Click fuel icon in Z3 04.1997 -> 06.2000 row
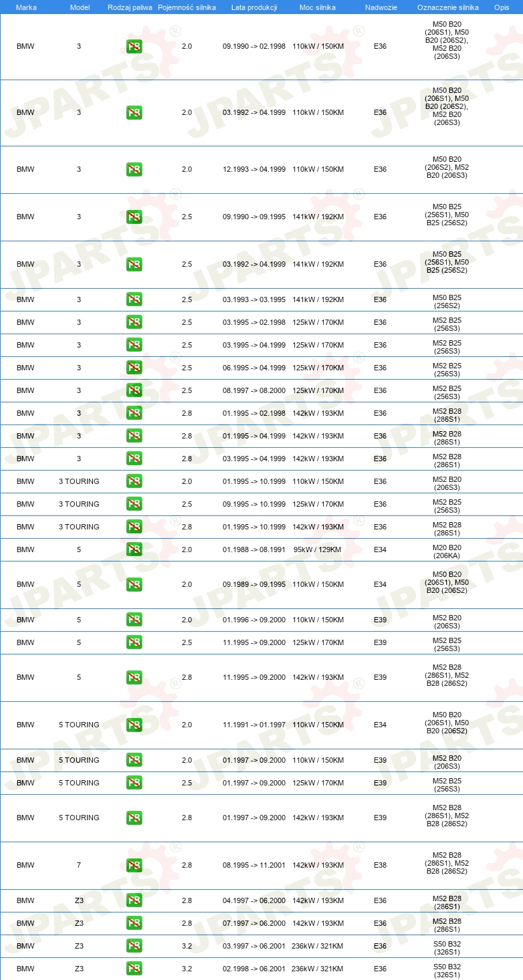 pos(134,900)
